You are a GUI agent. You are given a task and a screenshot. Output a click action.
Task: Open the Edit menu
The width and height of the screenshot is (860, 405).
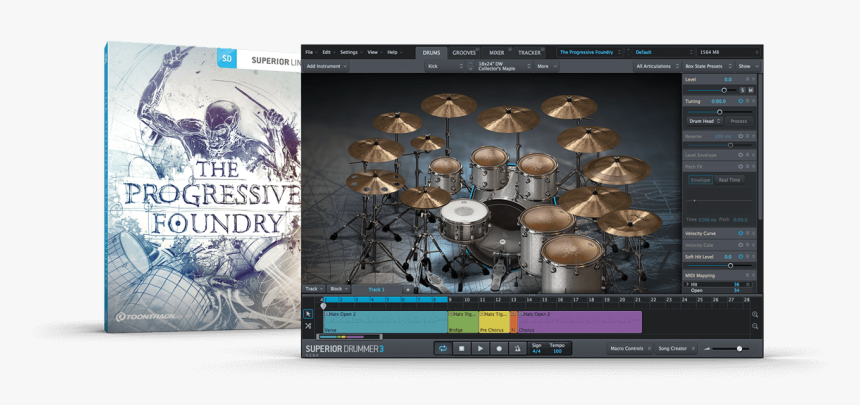coord(328,52)
